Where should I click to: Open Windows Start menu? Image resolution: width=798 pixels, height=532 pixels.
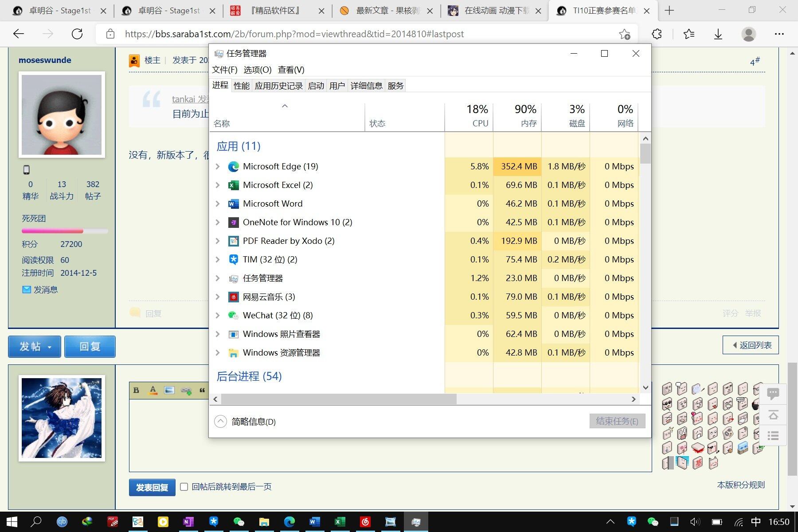pyautogui.click(x=12, y=522)
